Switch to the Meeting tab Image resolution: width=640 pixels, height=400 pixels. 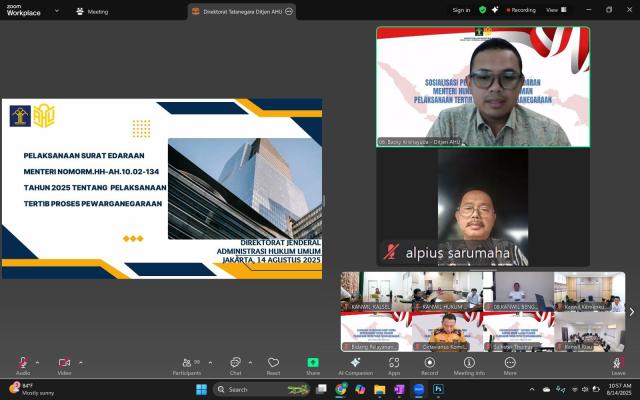tap(92, 11)
